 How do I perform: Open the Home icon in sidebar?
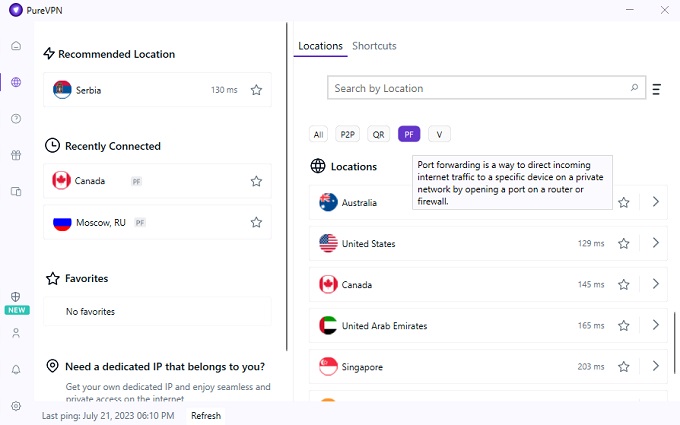[x=16, y=46]
